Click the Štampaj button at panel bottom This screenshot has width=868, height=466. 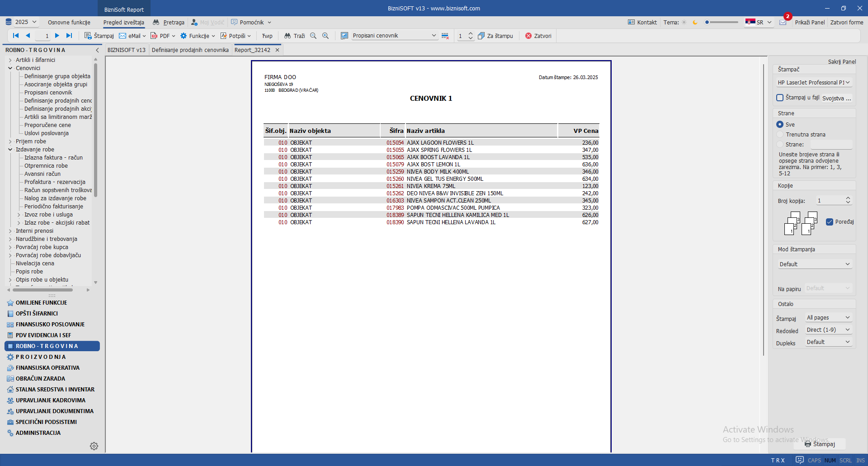820,444
